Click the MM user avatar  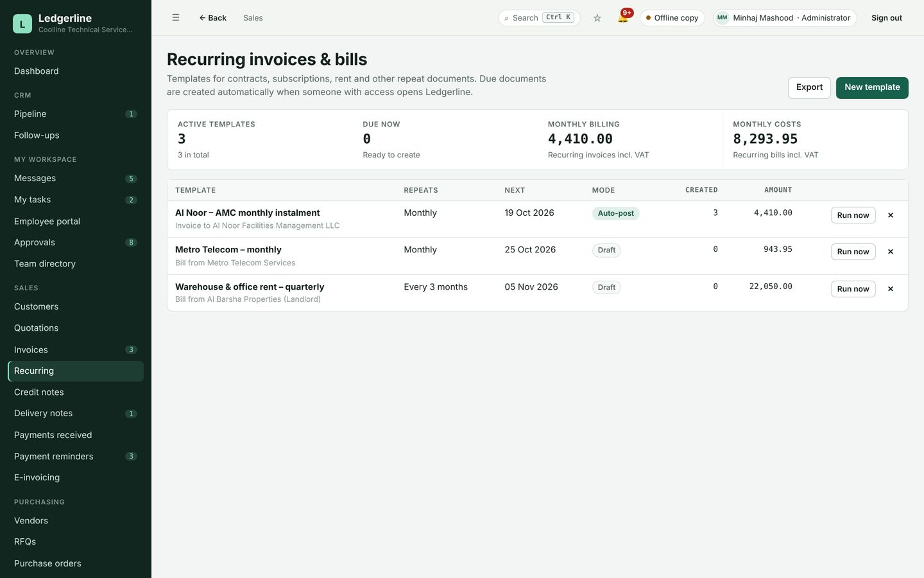click(x=723, y=18)
